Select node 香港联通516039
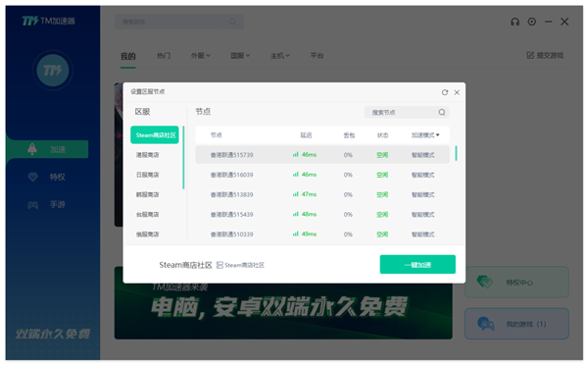 tap(322, 175)
